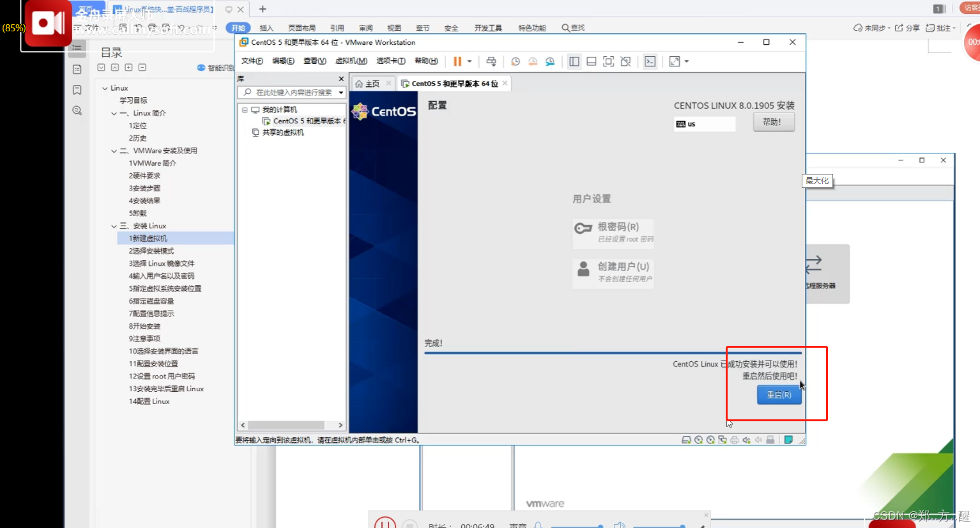Collapse outline levels up arrow icon
This screenshot has width=980, height=528.
(x=115, y=67)
